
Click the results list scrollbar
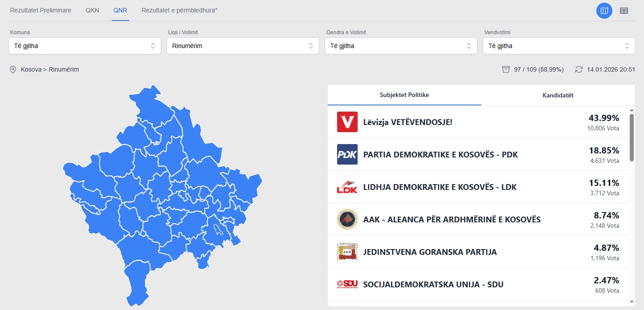tap(632, 137)
